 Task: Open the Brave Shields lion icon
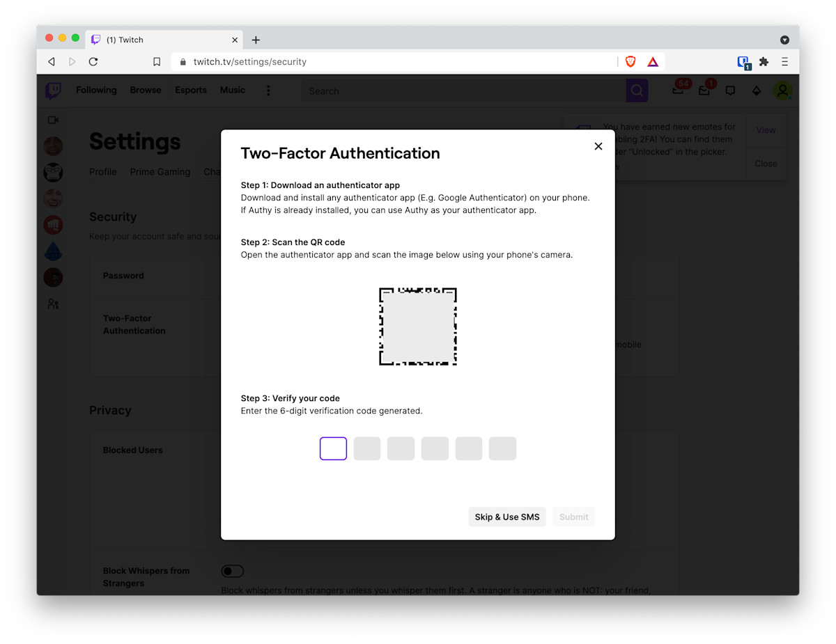click(x=630, y=62)
